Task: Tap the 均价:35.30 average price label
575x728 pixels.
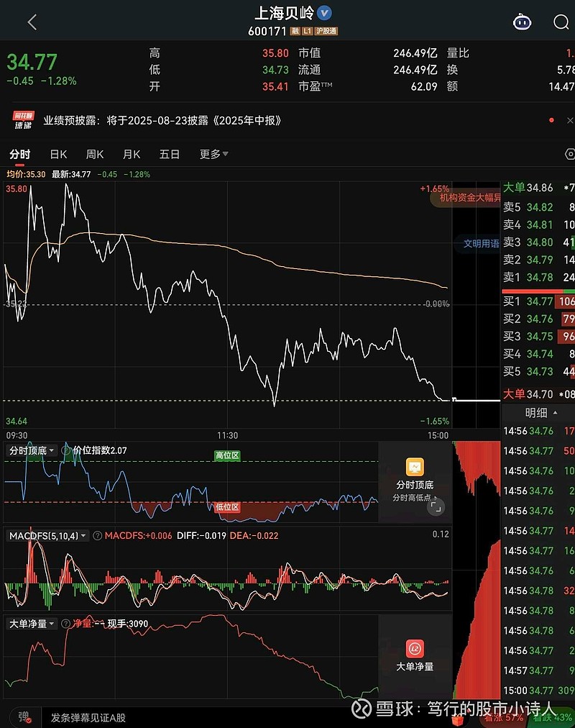Action: (26, 175)
